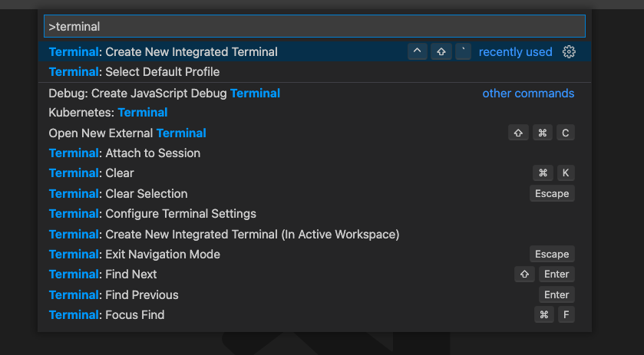Open Terminal: Configure Terminal Settings
This screenshot has width=644, height=355.
[x=315, y=214]
